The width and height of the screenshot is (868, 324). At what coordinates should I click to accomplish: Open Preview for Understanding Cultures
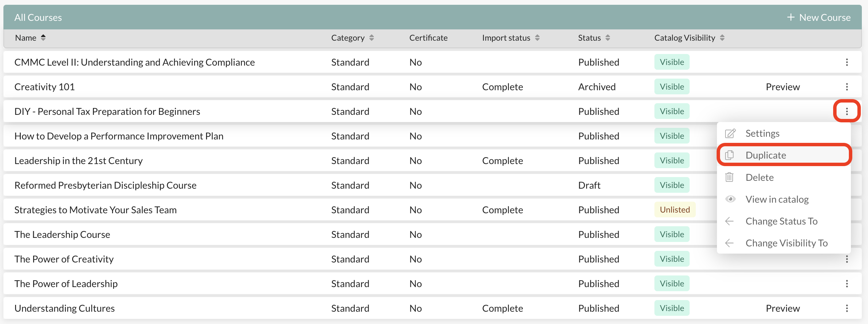pyautogui.click(x=783, y=308)
